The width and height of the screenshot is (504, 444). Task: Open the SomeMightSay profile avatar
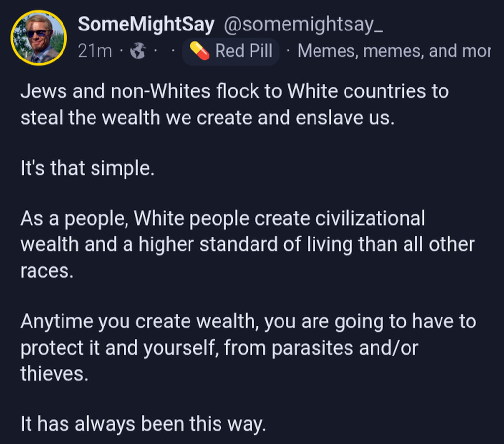pyautogui.click(x=38, y=37)
